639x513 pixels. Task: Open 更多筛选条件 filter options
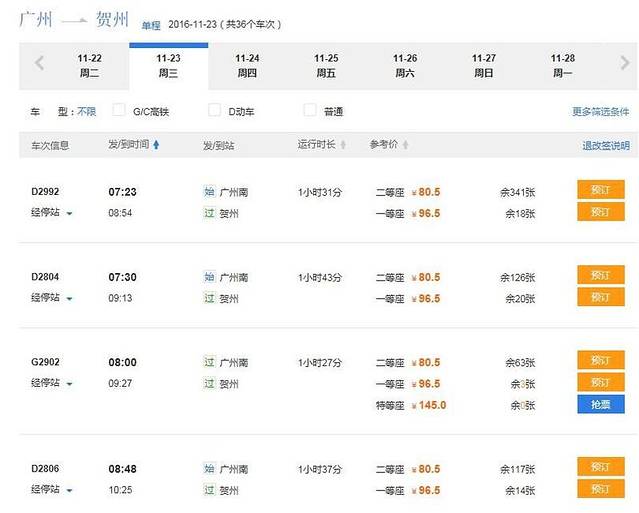point(600,112)
